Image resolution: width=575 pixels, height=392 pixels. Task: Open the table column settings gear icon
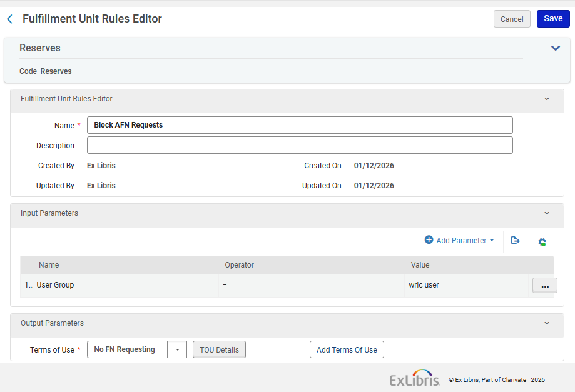point(542,241)
